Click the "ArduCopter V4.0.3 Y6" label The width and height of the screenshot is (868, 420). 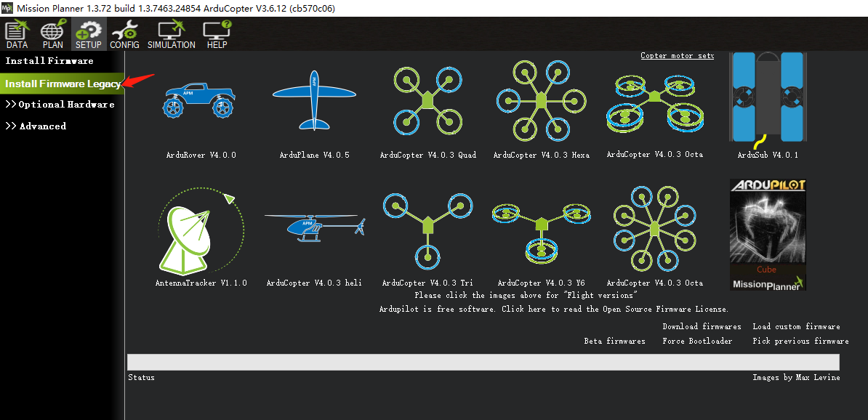541,283
